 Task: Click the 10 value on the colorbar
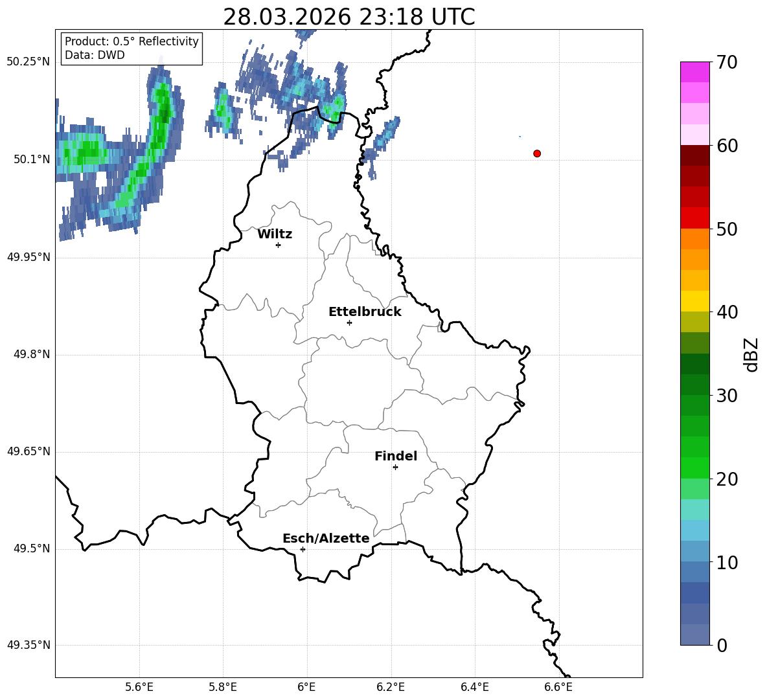pyautogui.click(x=727, y=562)
